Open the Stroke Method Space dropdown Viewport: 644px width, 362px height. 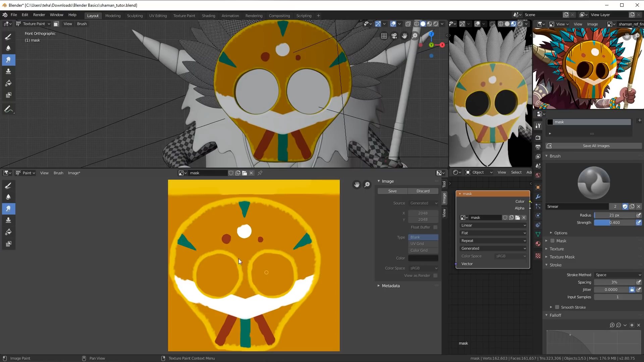coord(618,275)
